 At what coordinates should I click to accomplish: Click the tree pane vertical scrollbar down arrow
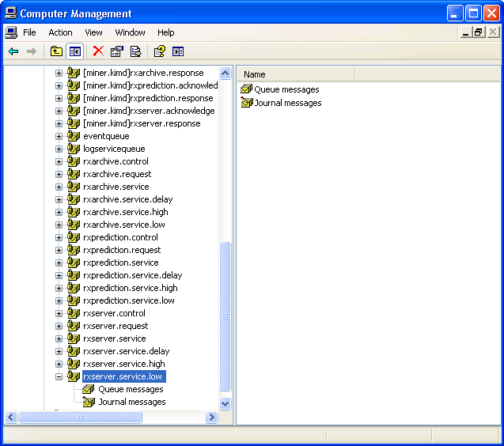[225, 403]
